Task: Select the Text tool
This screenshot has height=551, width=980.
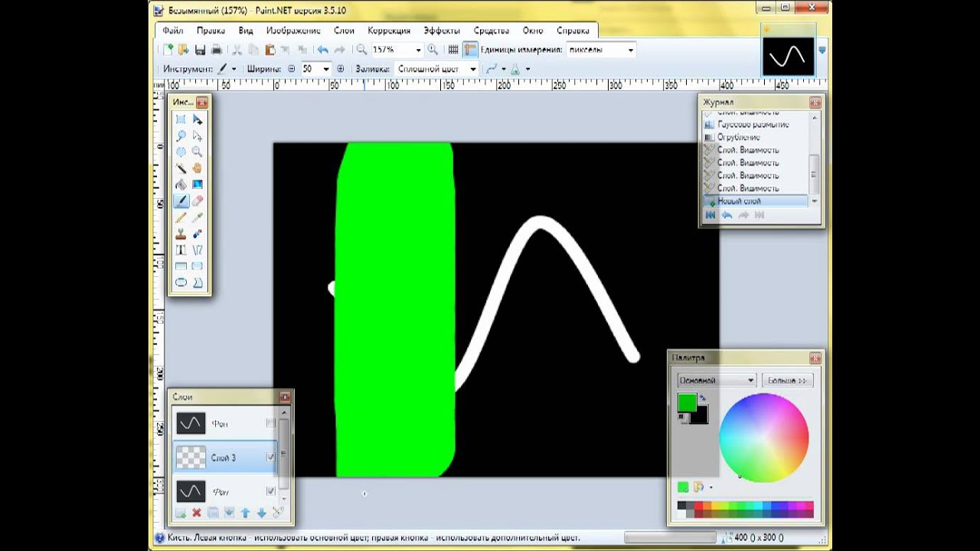Action: pyautogui.click(x=181, y=249)
